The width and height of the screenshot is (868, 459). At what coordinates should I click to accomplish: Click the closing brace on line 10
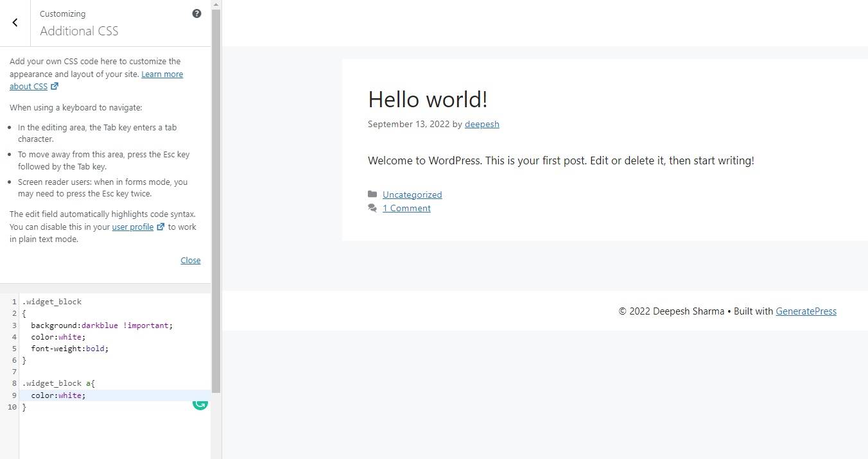point(24,407)
